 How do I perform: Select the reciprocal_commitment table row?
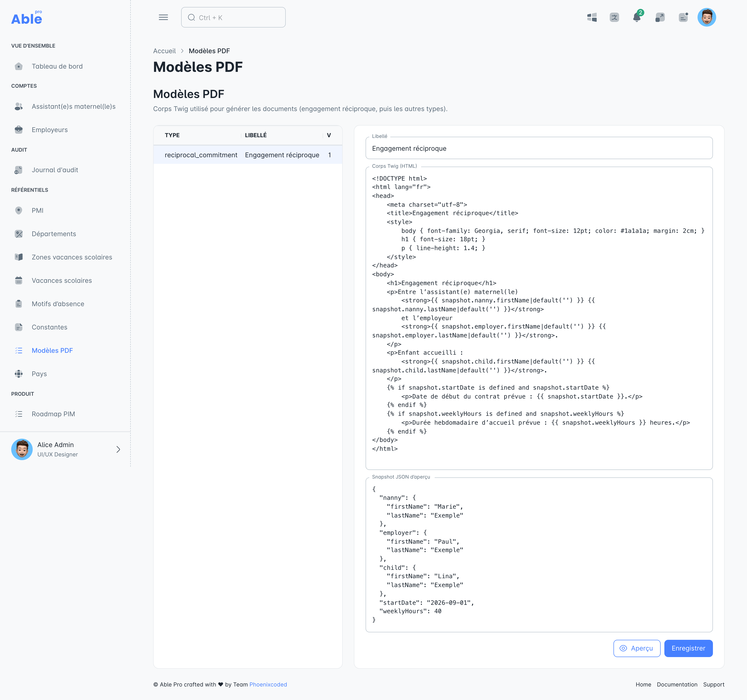(248, 155)
